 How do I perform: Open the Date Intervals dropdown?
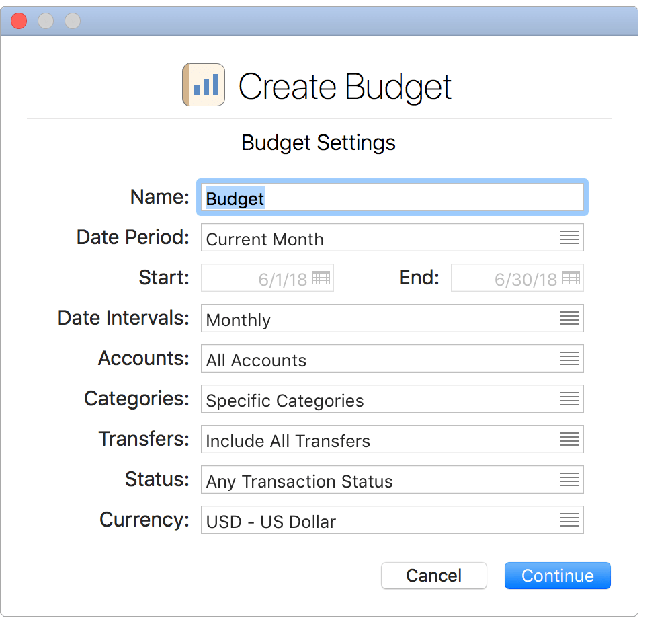392,318
